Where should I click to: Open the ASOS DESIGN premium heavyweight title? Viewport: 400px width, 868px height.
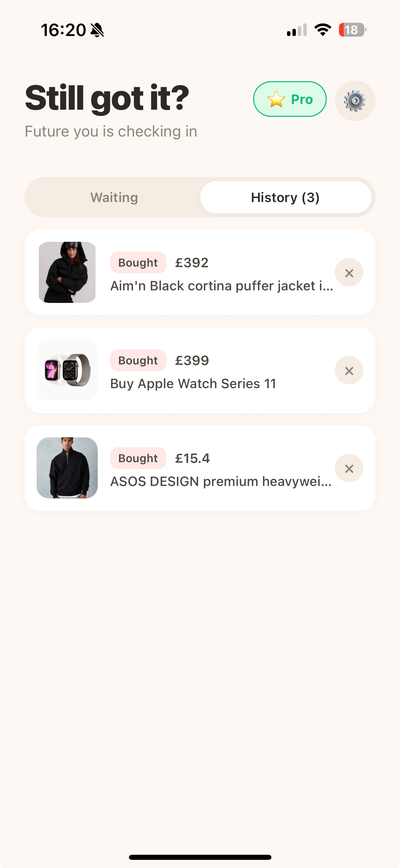click(221, 482)
